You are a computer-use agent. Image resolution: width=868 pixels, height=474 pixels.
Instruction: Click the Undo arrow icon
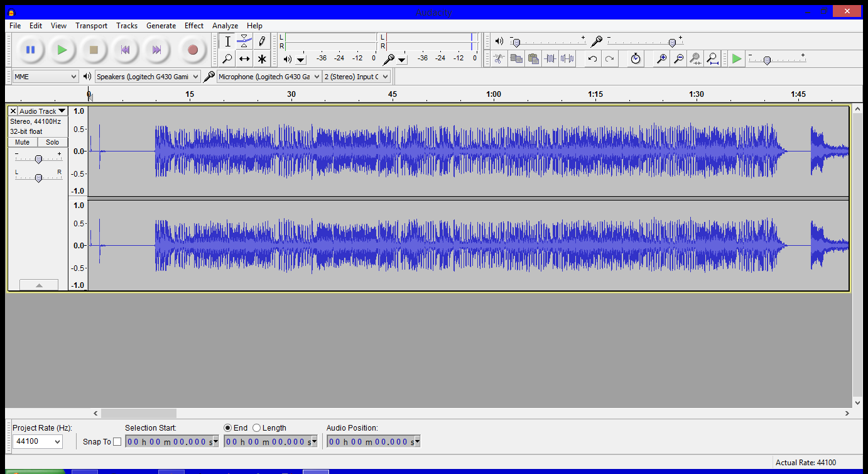click(592, 58)
